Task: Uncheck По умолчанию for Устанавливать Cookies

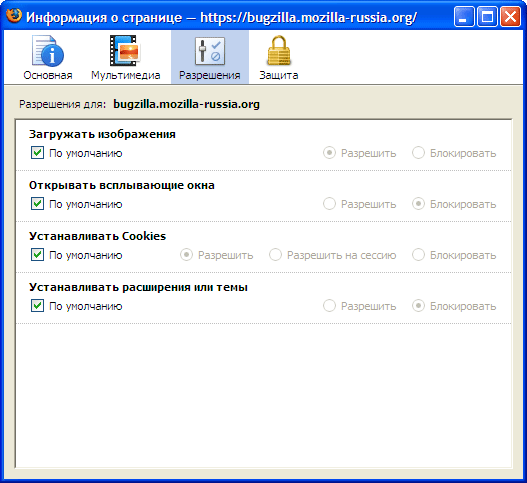Action: point(37,255)
